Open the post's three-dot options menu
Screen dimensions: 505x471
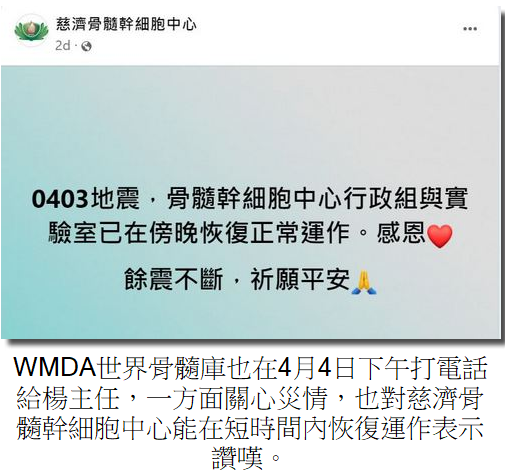click(470, 29)
